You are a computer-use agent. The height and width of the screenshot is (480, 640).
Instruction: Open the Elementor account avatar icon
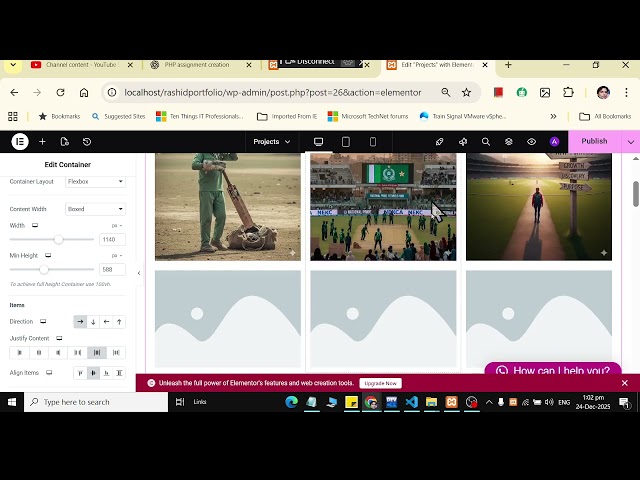click(554, 142)
